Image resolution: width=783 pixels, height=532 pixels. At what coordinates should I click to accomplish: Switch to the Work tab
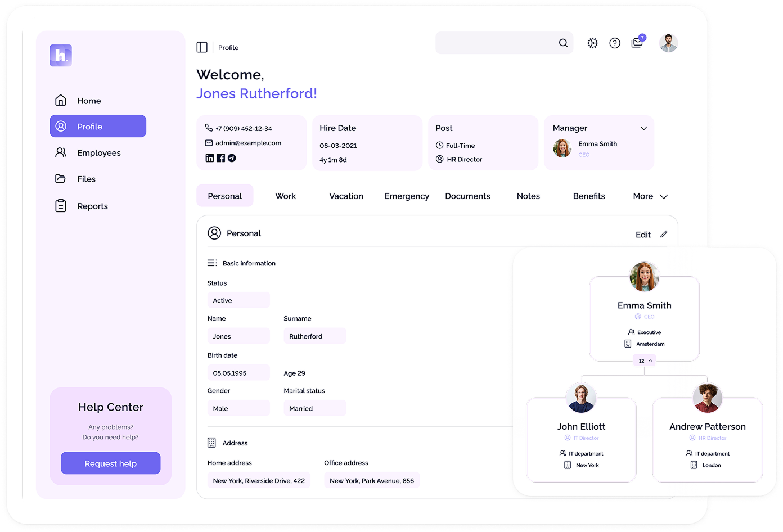[x=285, y=196]
